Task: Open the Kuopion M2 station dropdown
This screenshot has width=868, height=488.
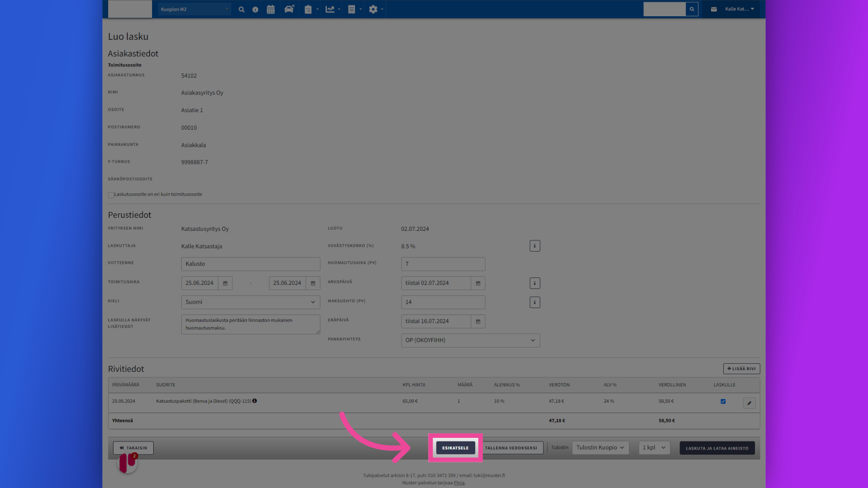Action: tap(194, 9)
